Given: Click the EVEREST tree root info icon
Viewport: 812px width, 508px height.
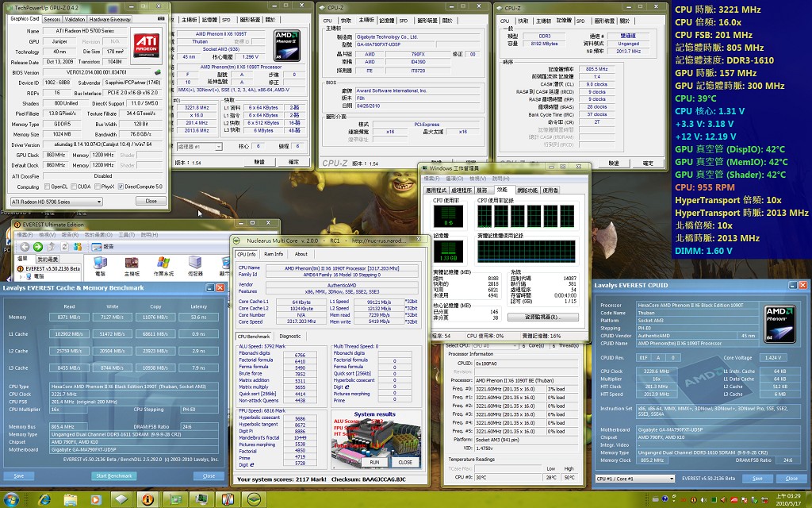Looking at the screenshot, I should (20, 268).
